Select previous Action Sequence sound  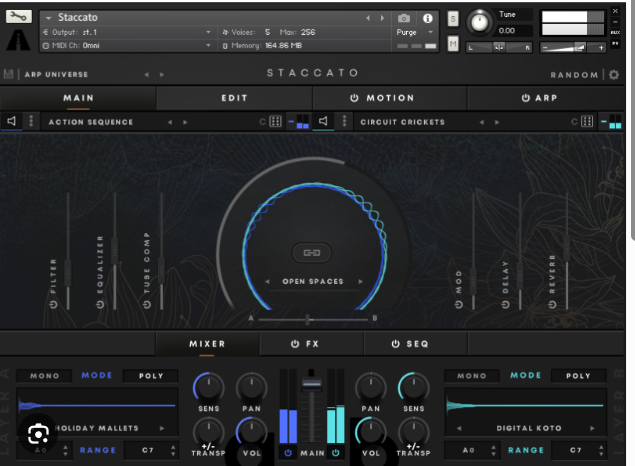tap(170, 122)
